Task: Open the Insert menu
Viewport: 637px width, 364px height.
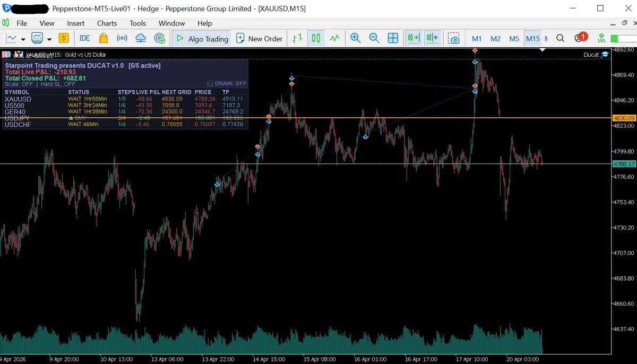Action: pos(76,23)
